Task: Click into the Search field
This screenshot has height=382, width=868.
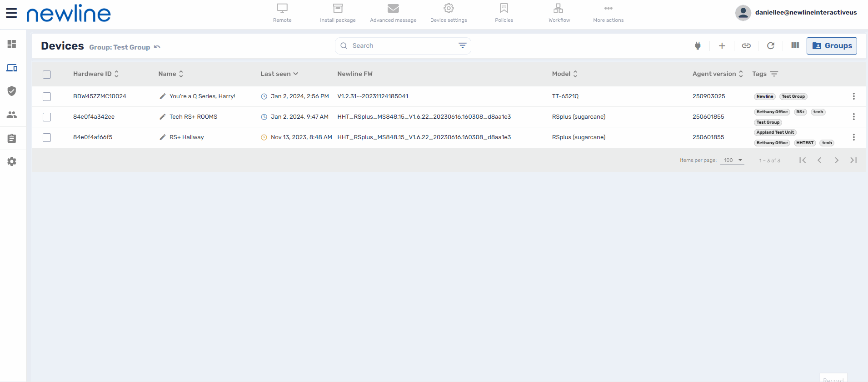Action: click(x=403, y=46)
